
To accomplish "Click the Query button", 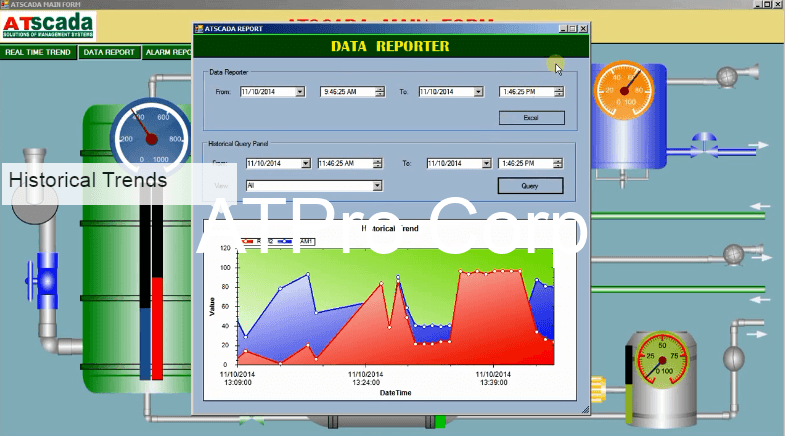I will pyautogui.click(x=530, y=186).
